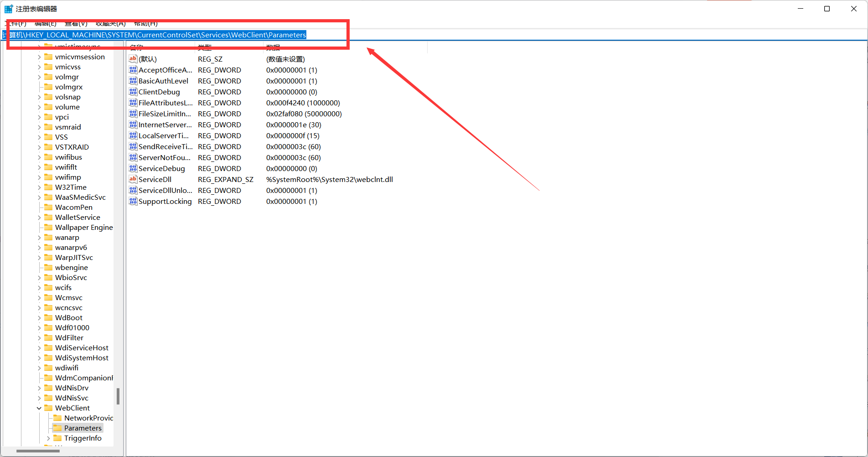Expand the vmicvmsession key
Image resolution: width=868 pixels, height=457 pixels.
click(x=39, y=57)
